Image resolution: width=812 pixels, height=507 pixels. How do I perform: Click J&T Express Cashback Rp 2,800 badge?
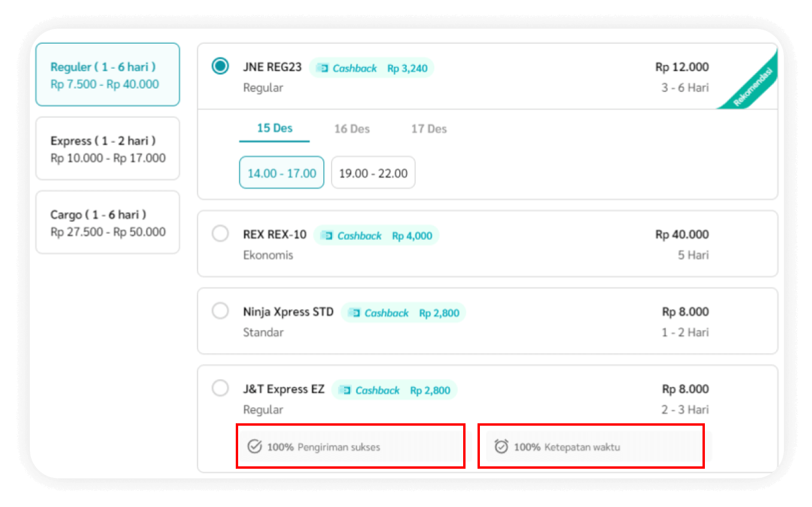point(394,390)
